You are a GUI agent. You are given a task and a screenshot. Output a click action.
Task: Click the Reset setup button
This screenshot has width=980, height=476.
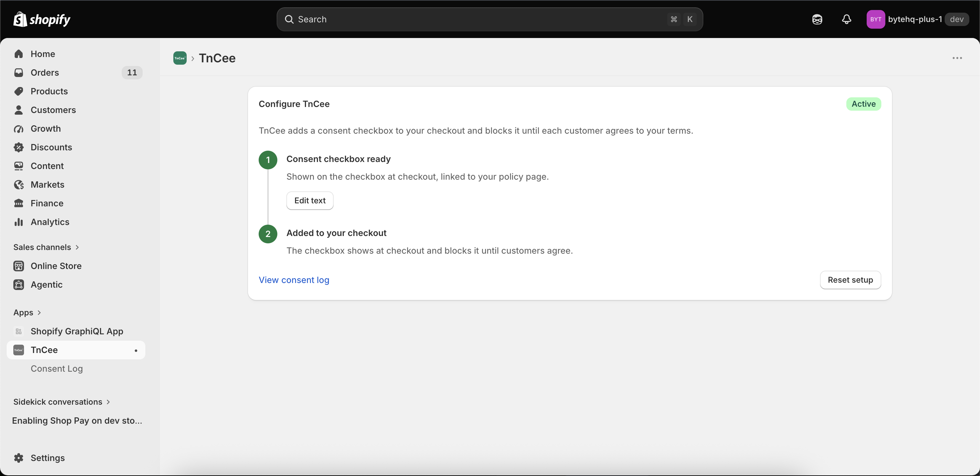[850, 280]
